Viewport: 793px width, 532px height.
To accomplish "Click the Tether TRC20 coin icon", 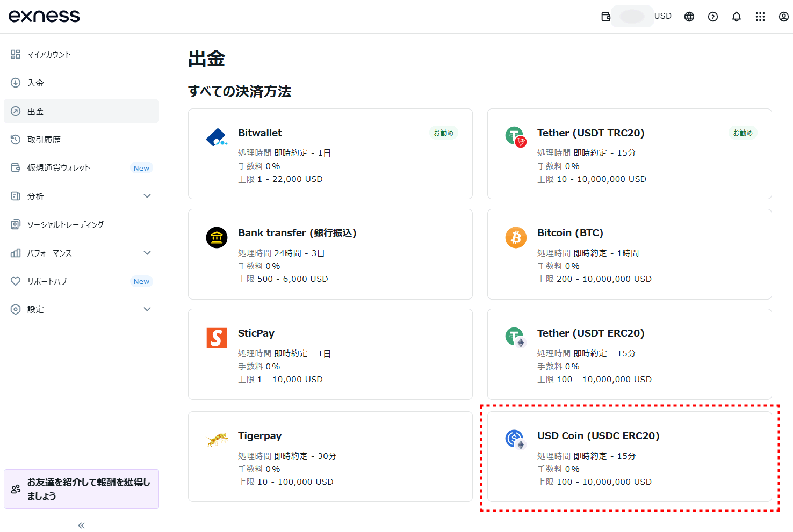I will tap(516, 137).
